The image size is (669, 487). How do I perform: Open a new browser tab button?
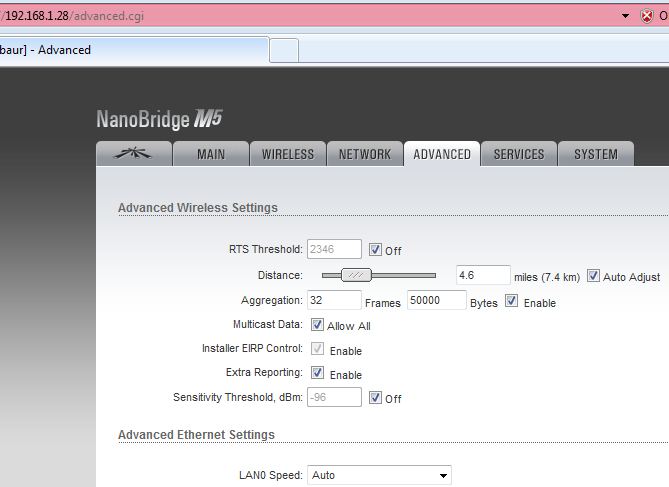(x=284, y=50)
